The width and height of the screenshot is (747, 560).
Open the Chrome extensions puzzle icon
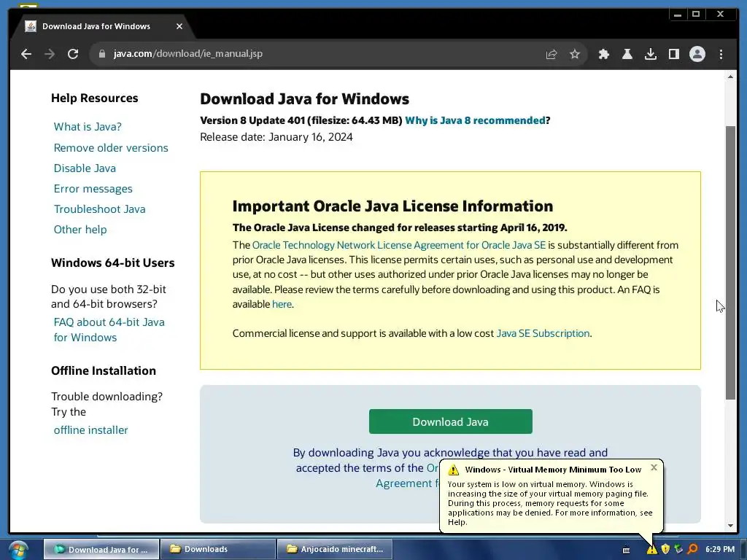[x=603, y=54]
